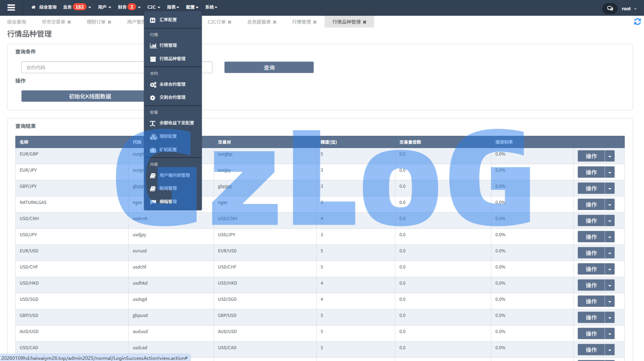Select 余额收益下发配置 menu entry
The width and height of the screenshot is (644, 361).
tap(176, 123)
